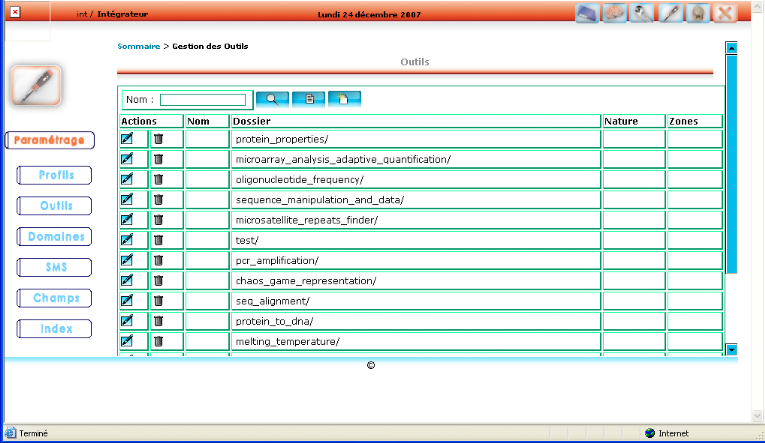Delete the chaos_game_representation/ row
Screen dimensions: 765x443
(158, 281)
